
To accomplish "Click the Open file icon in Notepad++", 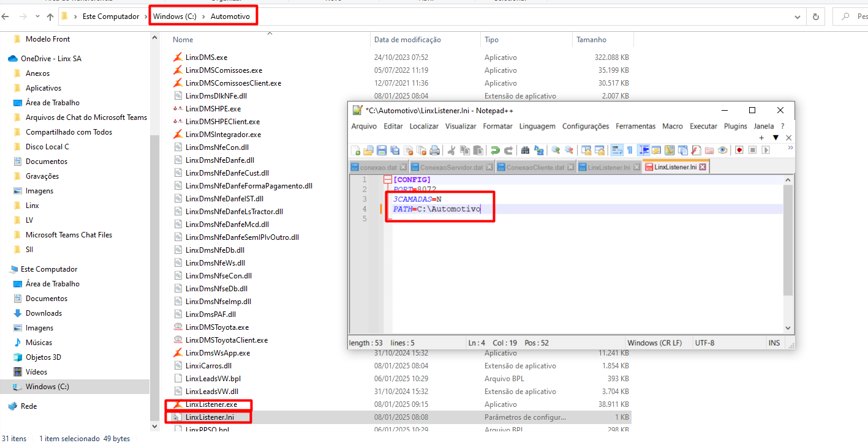I will click(368, 150).
